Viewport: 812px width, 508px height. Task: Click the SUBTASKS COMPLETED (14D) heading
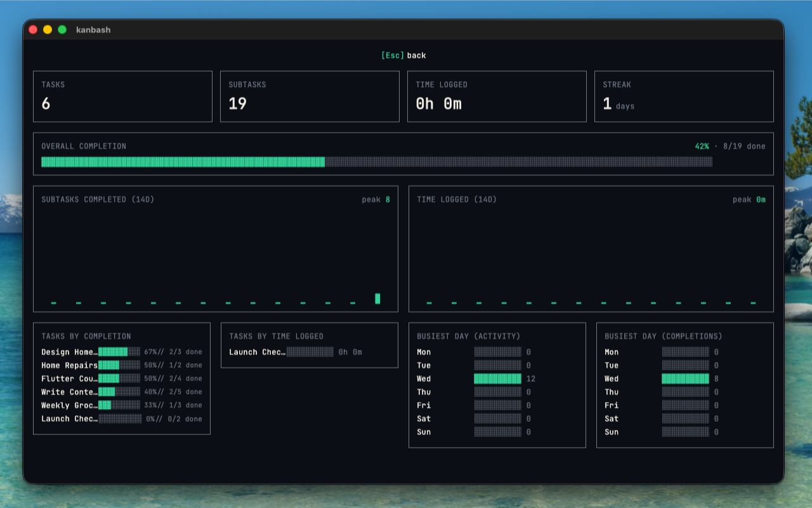click(98, 199)
